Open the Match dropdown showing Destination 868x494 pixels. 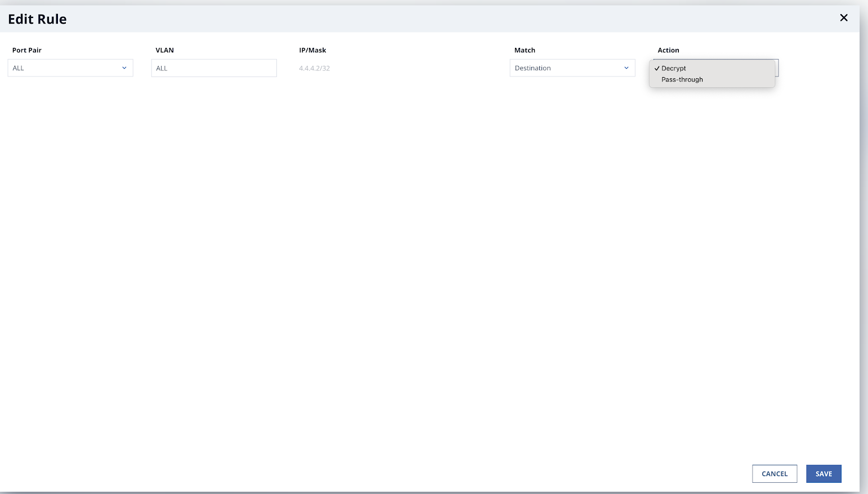coord(572,68)
